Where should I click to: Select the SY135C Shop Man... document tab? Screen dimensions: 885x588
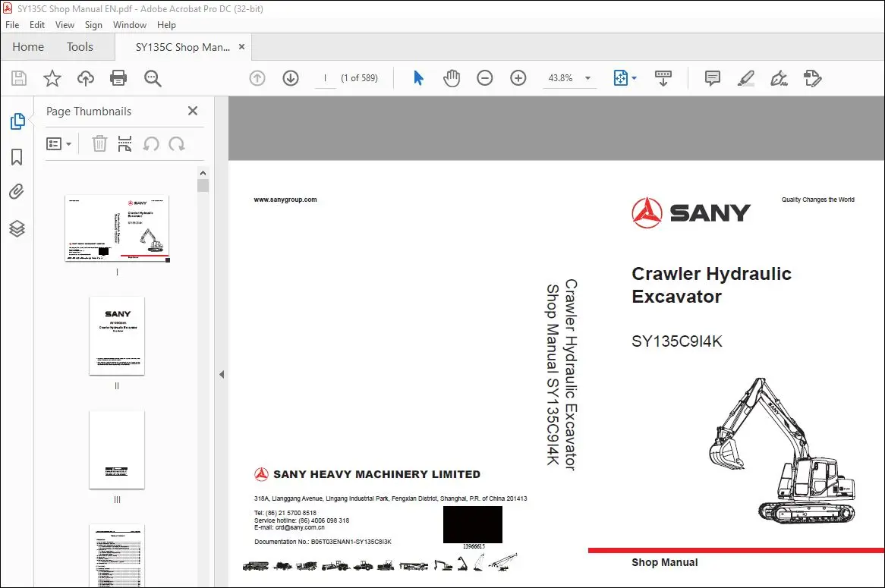[182, 47]
